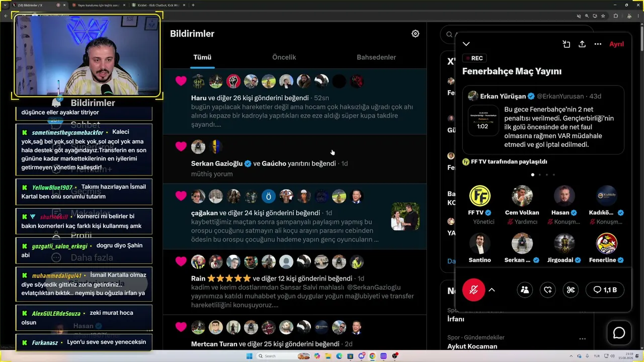This screenshot has height=362, width=644.
Task: Click Erkan Yürüşan's name in shared post
Action: pos(503,96)
